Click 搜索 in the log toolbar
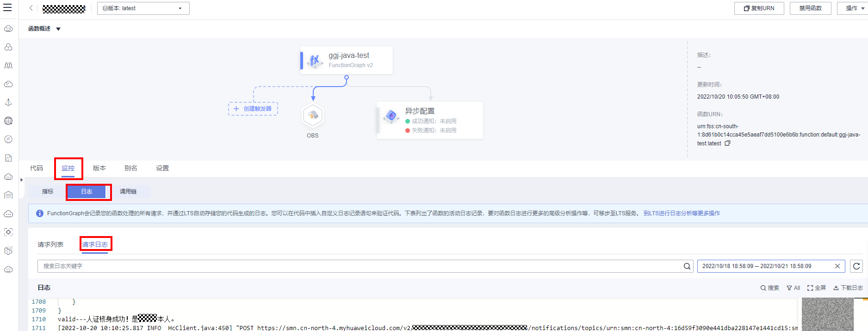Image resolution: width=868 pixels, height=331 pixels. click(x=769, y=288)
